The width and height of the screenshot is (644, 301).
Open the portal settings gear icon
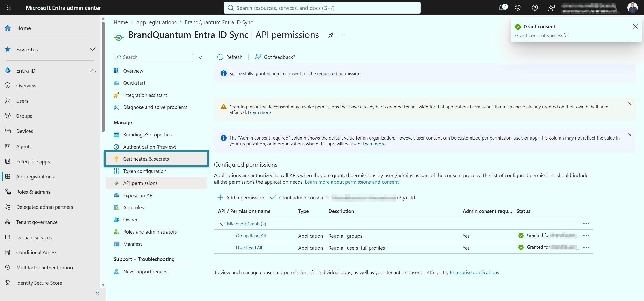coord(518,8)
